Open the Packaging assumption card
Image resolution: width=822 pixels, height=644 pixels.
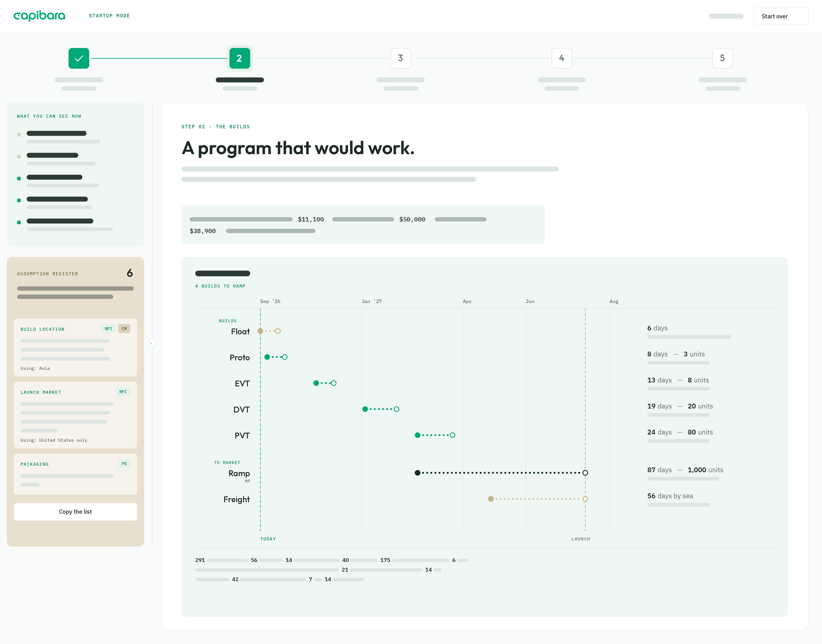click(75, 474)
